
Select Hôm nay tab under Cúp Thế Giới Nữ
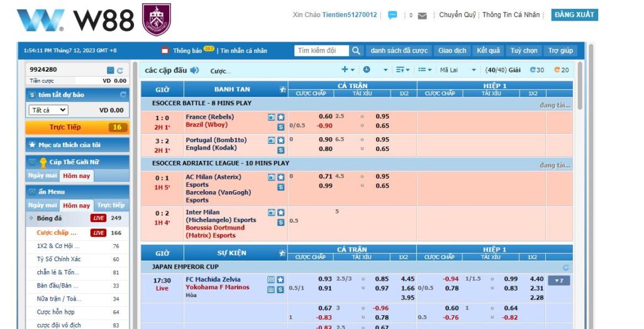coord(76,176)
